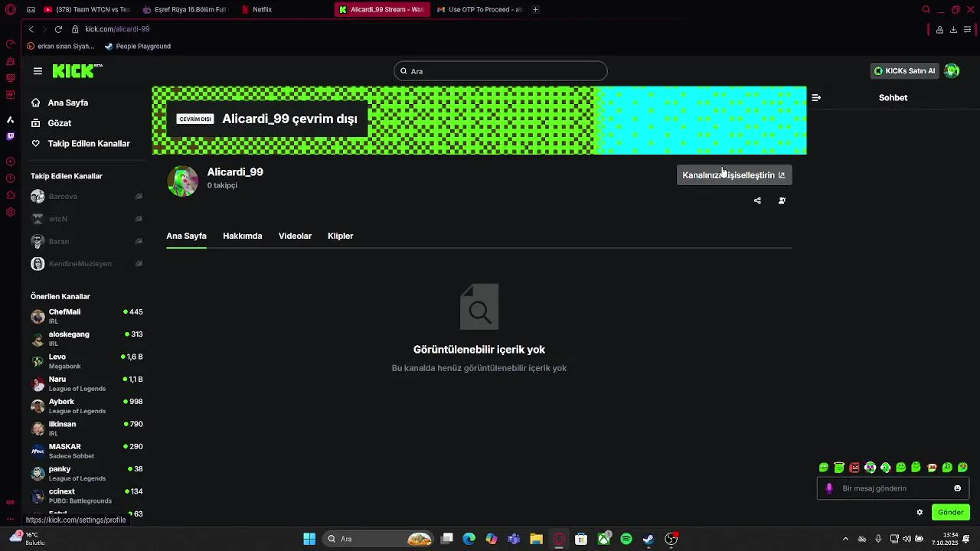Insert the heart-eyes emote at row end
Image resolution: width=980 pixels, height=551 pixels.
point(962,468)
